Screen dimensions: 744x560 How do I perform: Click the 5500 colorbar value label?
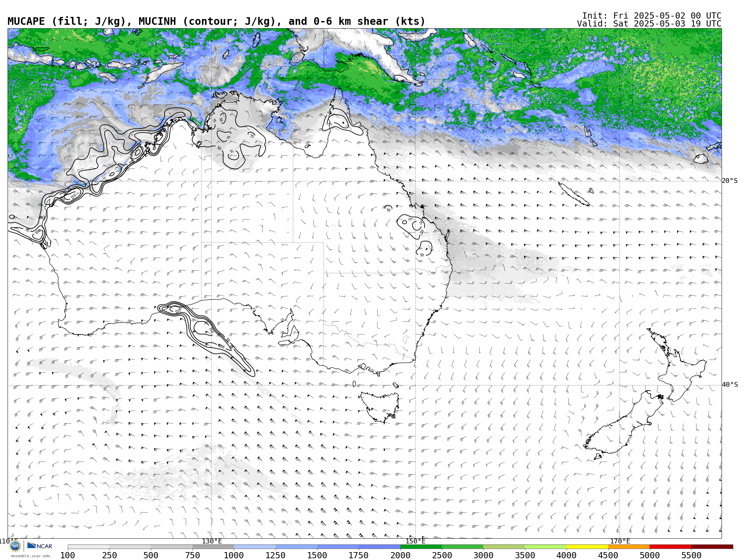click(691, 555)
